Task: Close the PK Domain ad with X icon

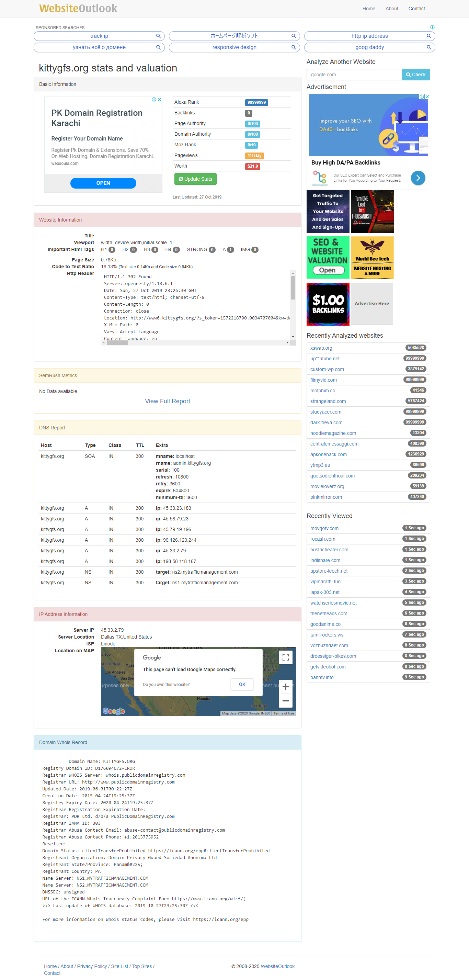Action: (x=160, y=99)
